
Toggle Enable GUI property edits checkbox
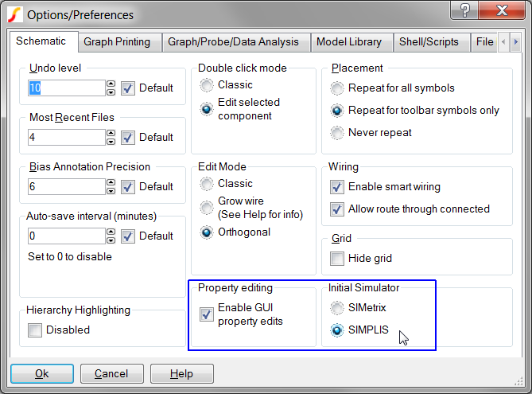pos(207,314)
